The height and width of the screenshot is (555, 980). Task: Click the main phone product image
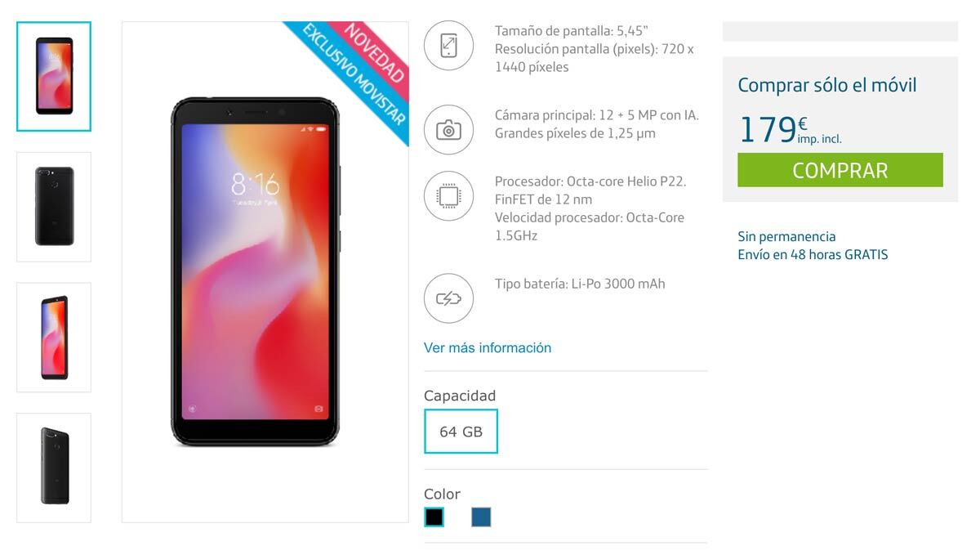pos(255,272)
